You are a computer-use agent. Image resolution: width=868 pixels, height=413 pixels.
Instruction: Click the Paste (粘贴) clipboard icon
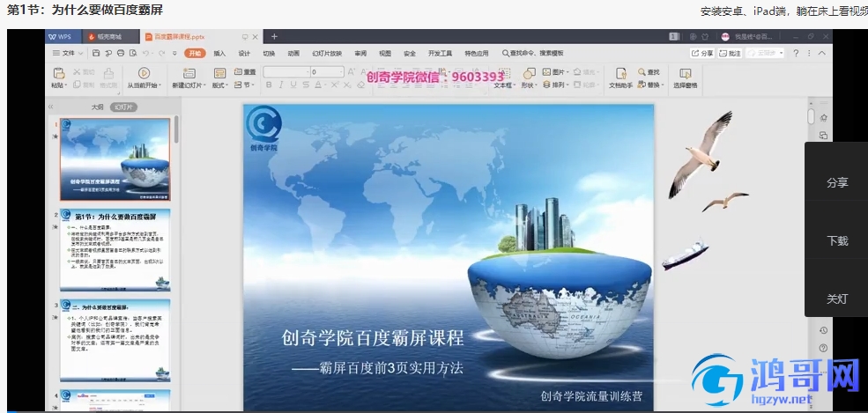pyautogui.click(x=59, y=74)
